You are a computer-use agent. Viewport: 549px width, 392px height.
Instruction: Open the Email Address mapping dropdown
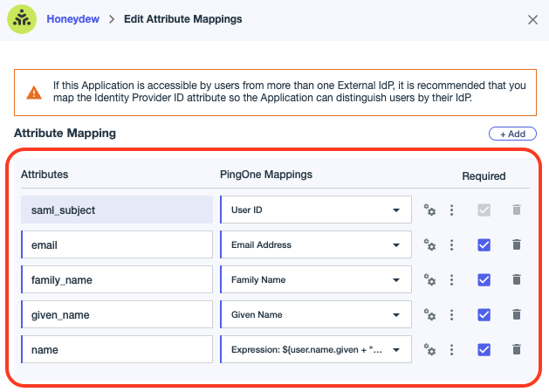click(x=316, y=244)
